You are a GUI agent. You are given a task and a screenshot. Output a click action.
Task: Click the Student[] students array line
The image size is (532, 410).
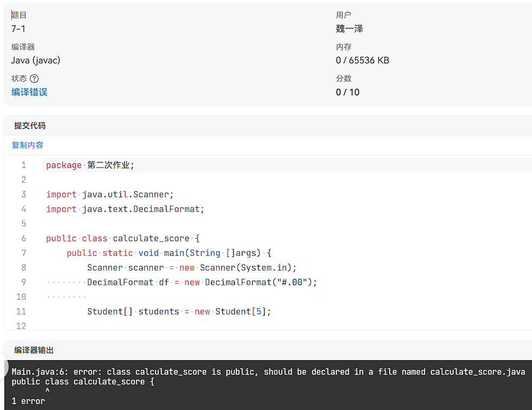click(178, 311)
